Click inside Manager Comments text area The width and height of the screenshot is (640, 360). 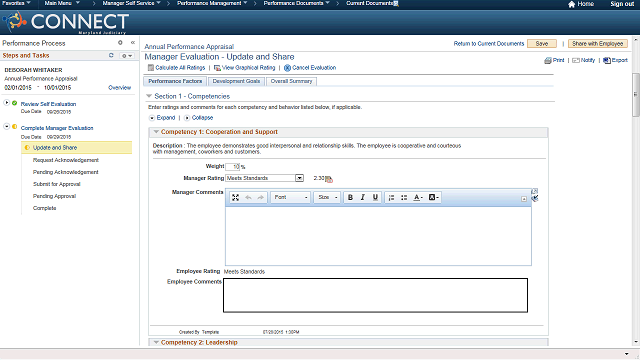(x=378, y=236)
